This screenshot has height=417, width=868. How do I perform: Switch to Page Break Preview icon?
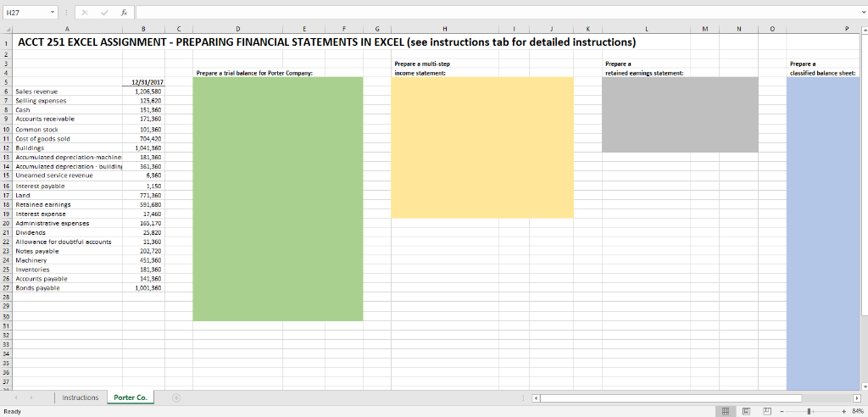(x=767, y=411)
